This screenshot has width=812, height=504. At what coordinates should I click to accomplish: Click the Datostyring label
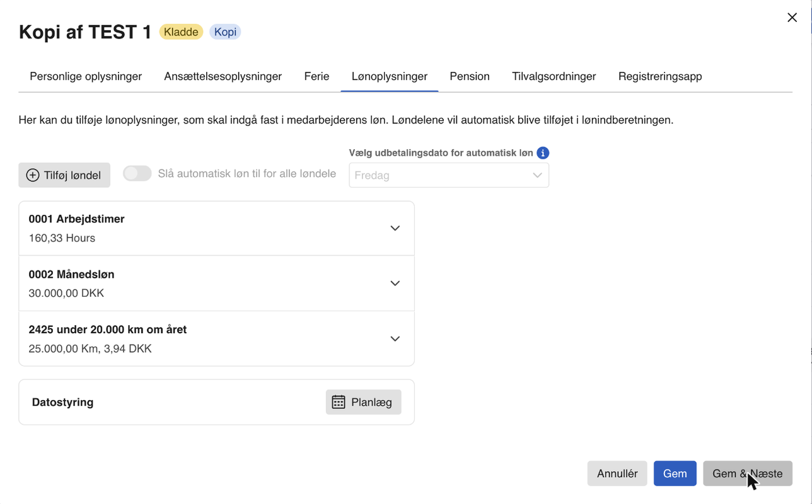[x=62, y=402]
